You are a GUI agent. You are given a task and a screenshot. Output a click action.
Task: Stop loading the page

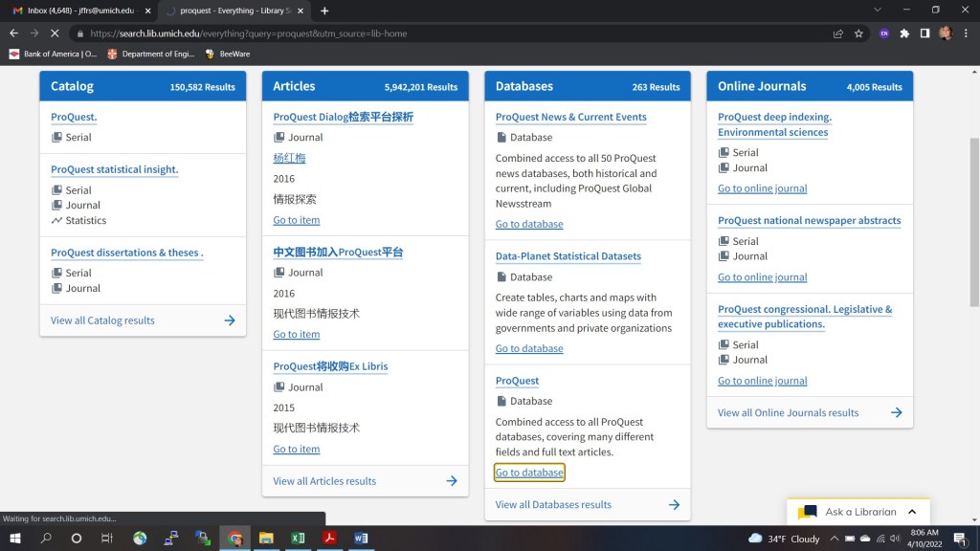(x=55, y=33)
